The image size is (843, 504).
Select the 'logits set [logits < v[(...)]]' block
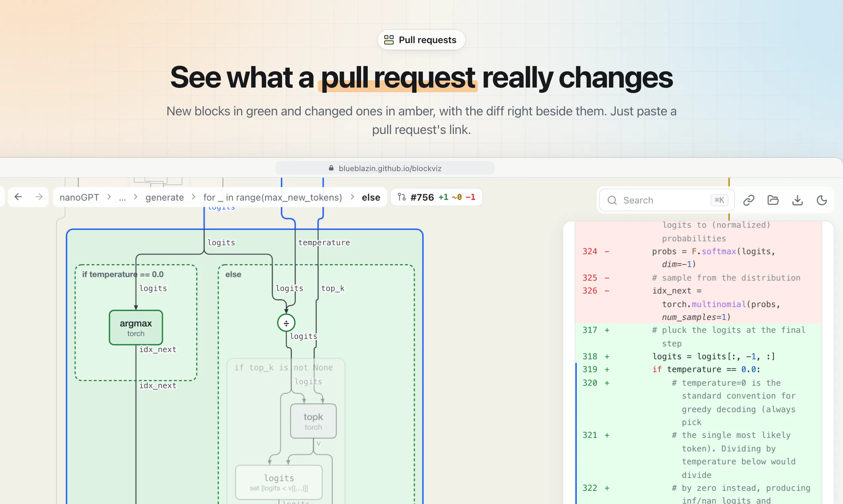[279, 482]
